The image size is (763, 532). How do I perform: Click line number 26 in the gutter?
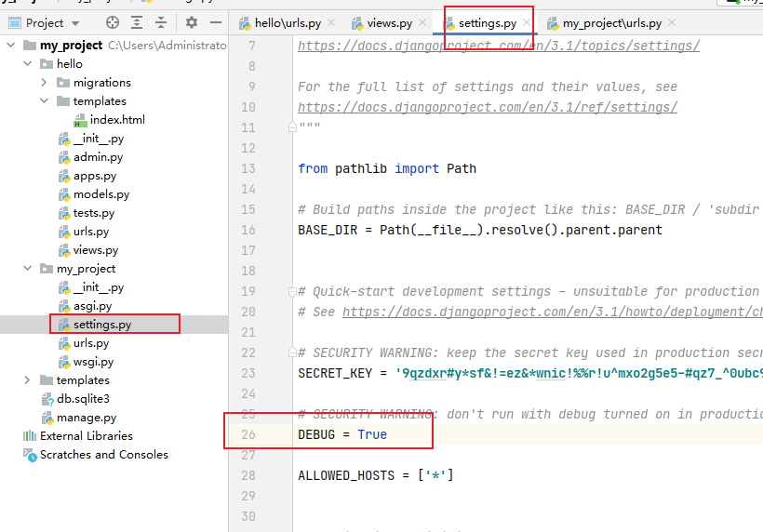click(248, 434)
